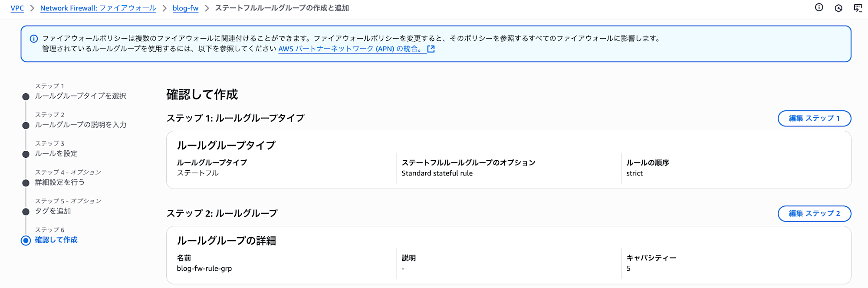Click the breadcrumb chevron after blog-fw

click(207, 8)
